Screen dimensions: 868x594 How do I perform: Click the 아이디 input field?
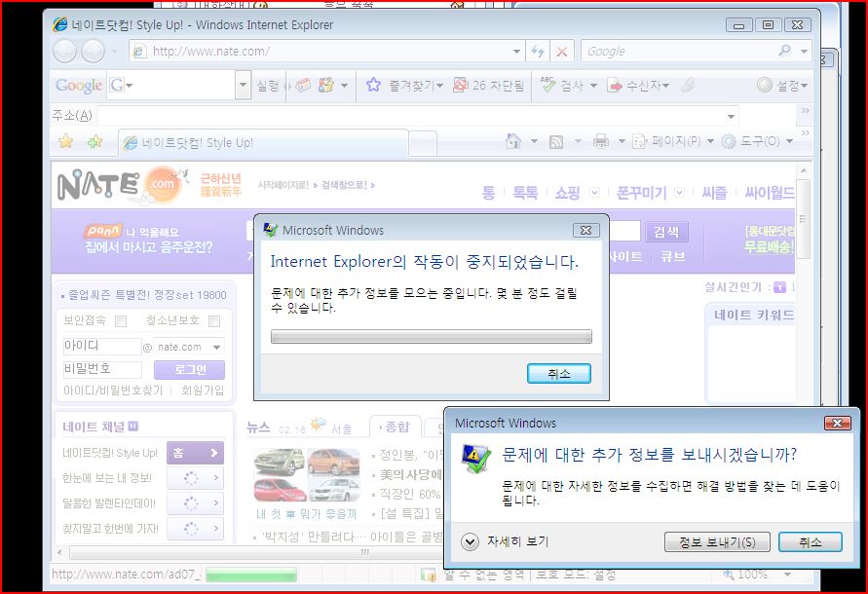(x=102, y=347)
